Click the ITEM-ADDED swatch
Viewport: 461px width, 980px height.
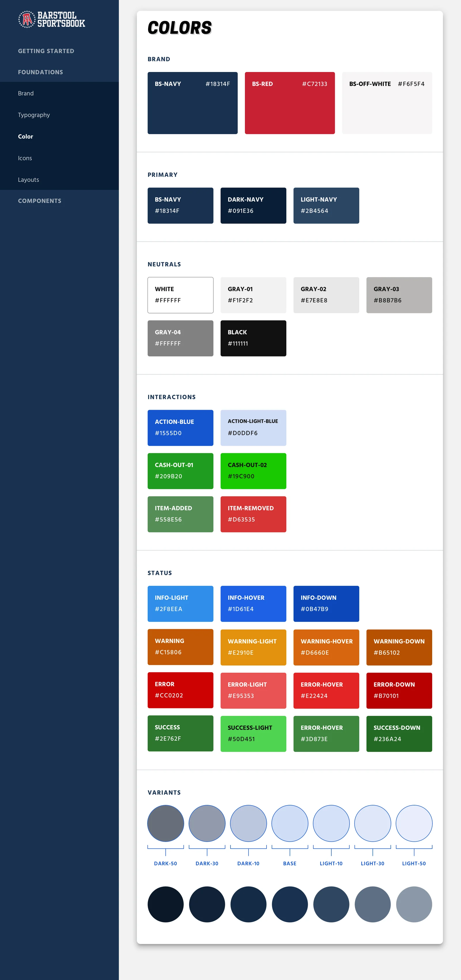[x=180, y=514]
